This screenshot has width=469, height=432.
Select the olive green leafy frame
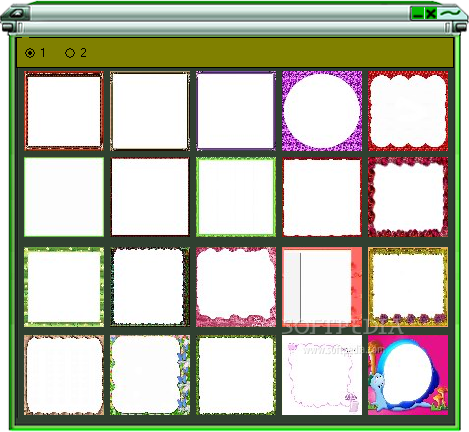[x=236, y=375]
